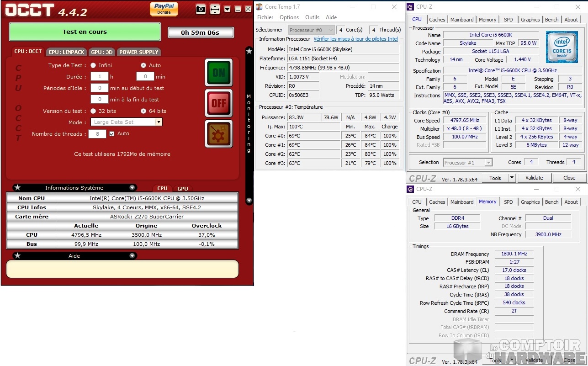
Task: Switch to CPU : LINPACK tab
Action: (x=66, y=52)
